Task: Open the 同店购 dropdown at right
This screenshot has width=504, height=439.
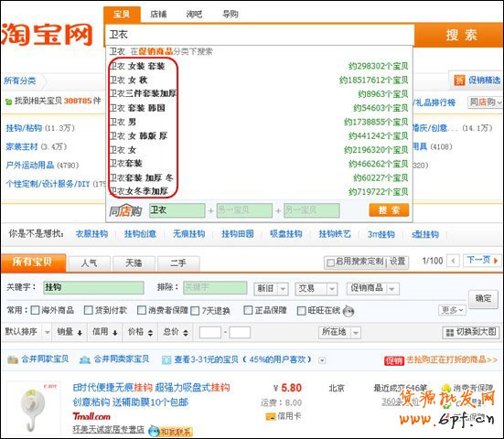Action: click(486, 102)
